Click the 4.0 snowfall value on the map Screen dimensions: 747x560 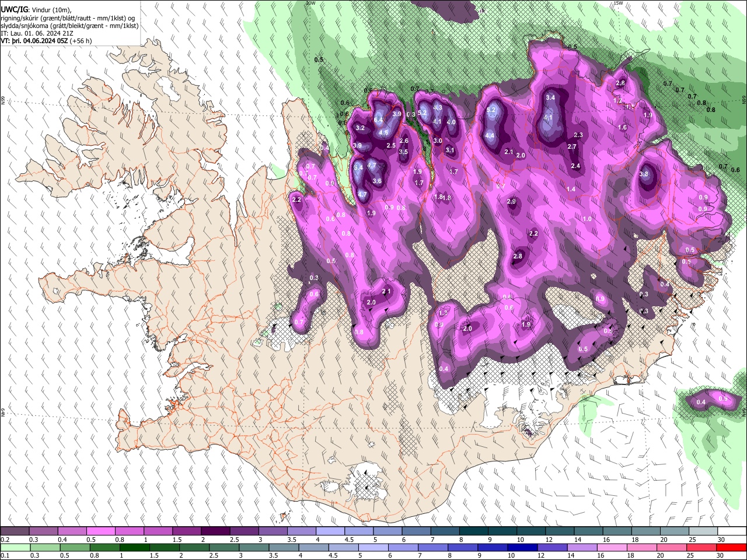(x=451, y=122)
